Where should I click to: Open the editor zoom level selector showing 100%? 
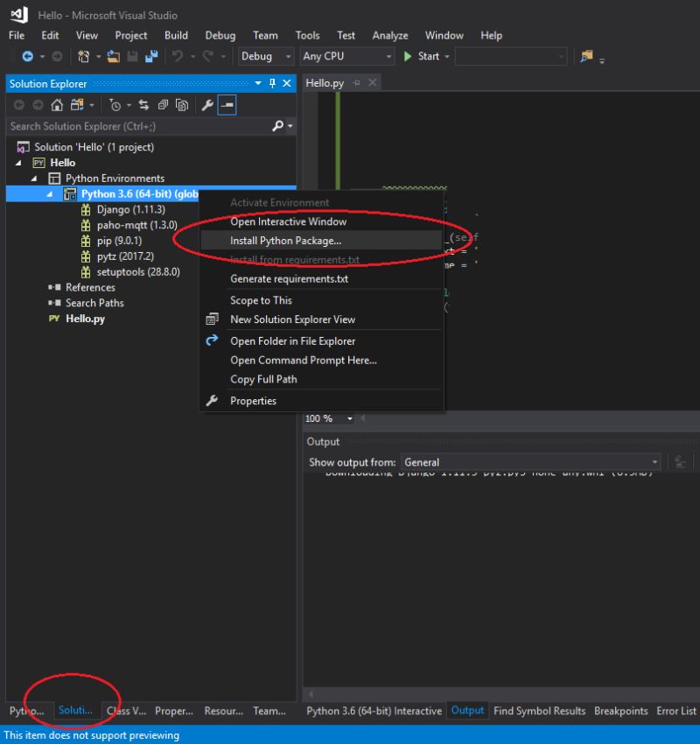click(328, 418)
